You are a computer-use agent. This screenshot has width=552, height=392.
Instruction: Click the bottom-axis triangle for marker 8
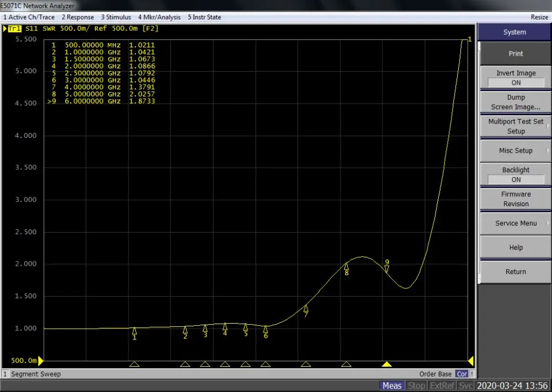pyautogui.click(x=347, y=364)
